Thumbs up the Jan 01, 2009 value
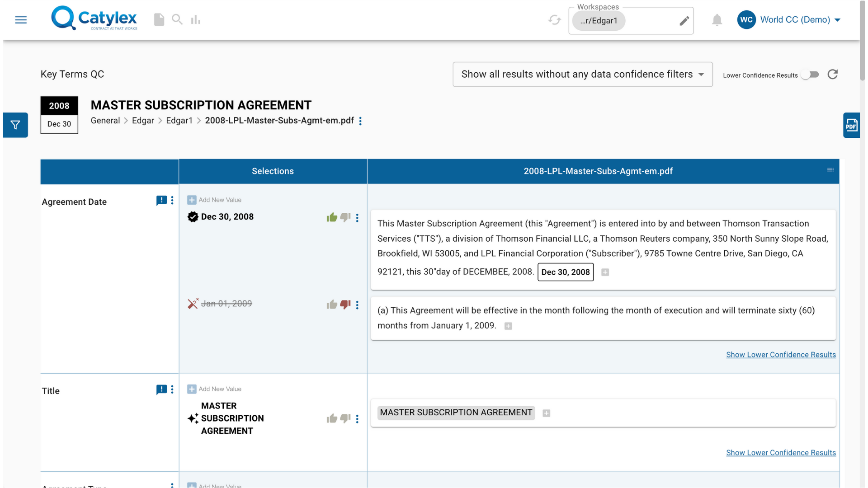Screen dimensions: 868x488 [x=332, y=305]
